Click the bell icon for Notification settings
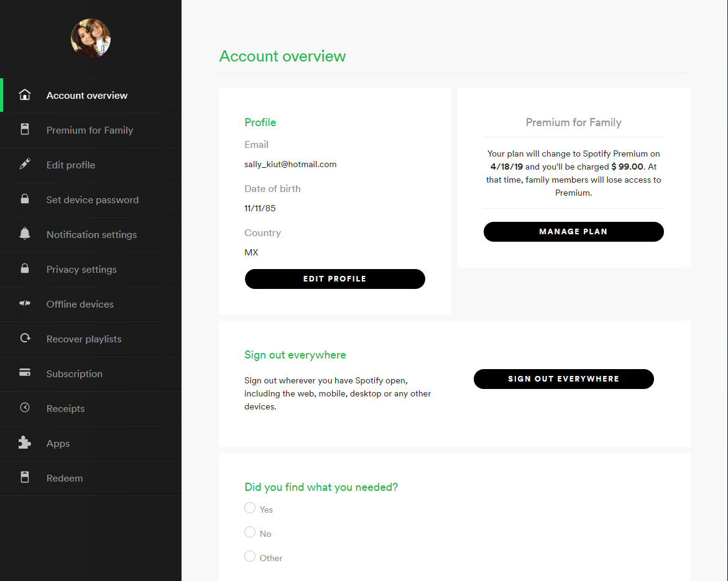The height and width of the screenshot is (581, 728). (x=25, y=234)
